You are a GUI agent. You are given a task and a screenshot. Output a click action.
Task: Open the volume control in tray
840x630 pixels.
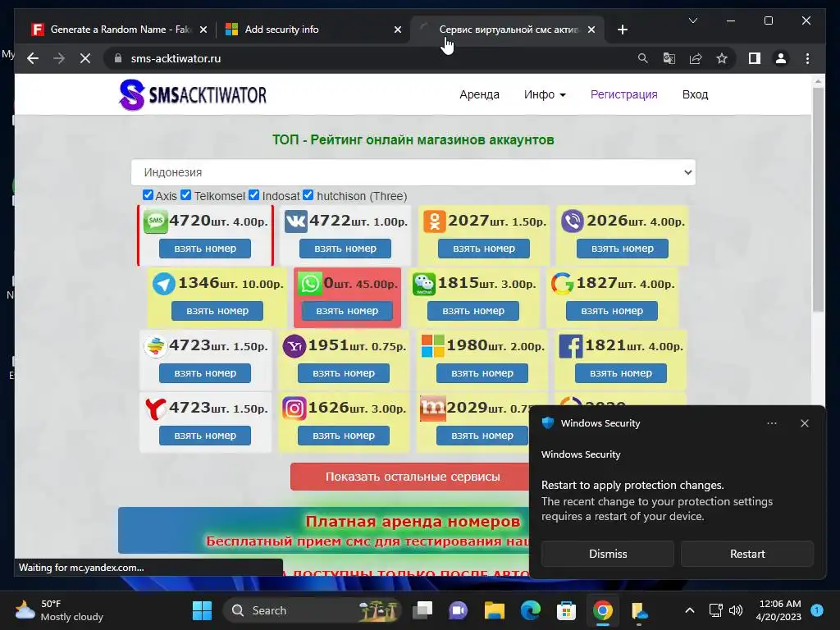(x=736, y=610)
